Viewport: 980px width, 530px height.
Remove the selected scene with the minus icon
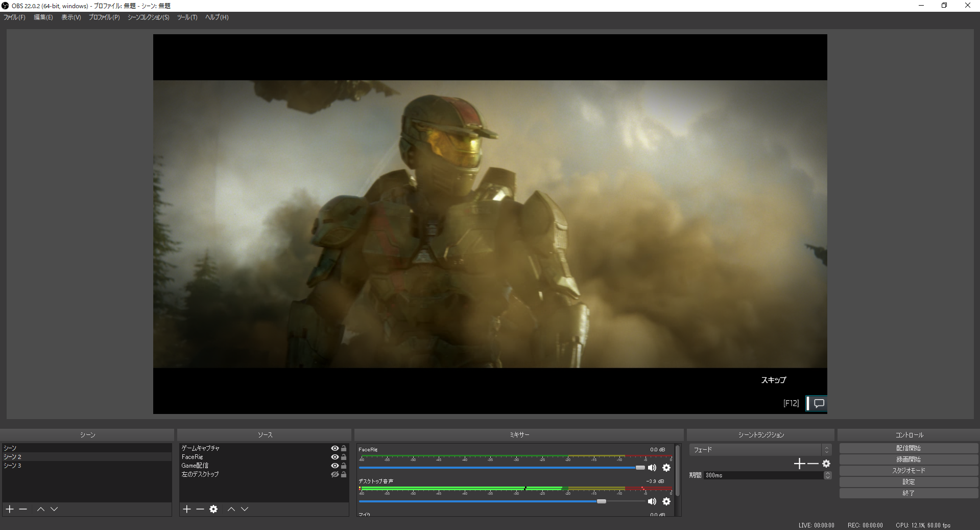pos(23,509)
